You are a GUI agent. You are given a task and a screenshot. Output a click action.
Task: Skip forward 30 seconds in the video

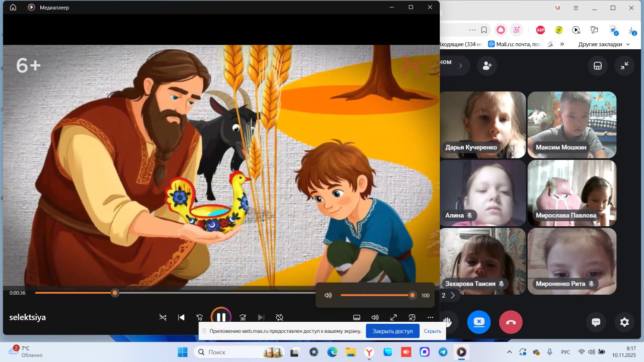tap(243, 317)
